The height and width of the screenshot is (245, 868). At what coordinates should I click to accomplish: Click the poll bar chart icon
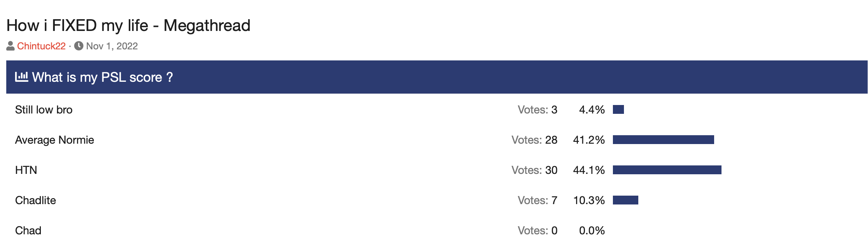click(x=21, y=77)
